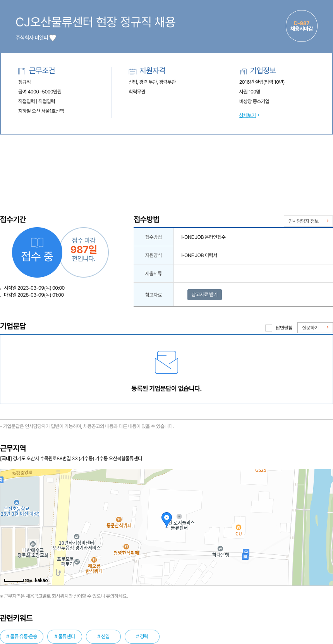
Task: Click the 동궁한식뷔페 restaurant marker
Action: pos(119,520)
